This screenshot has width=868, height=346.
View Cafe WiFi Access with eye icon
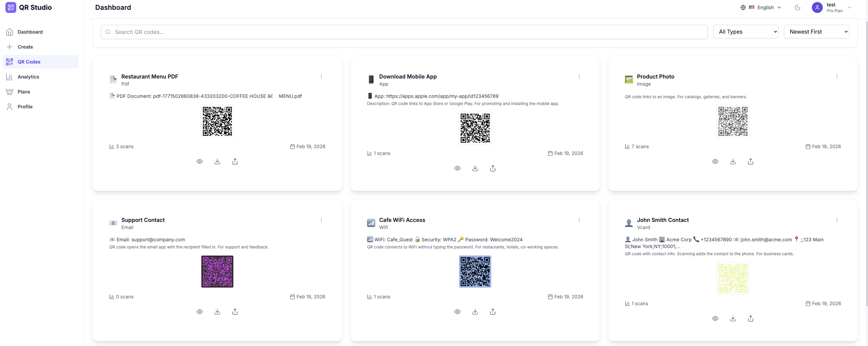(x=457, y=312)
